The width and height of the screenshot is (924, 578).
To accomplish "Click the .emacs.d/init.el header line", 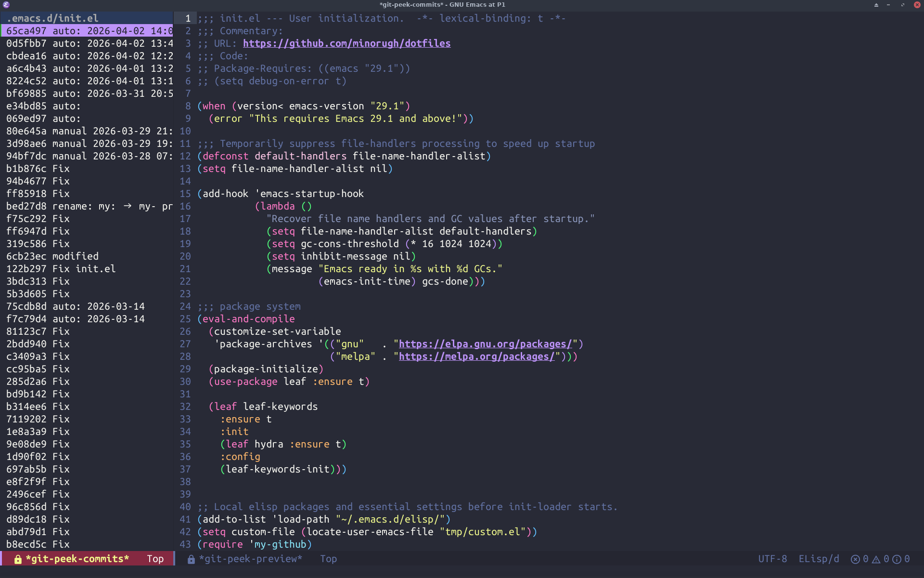I will (52, 18).
